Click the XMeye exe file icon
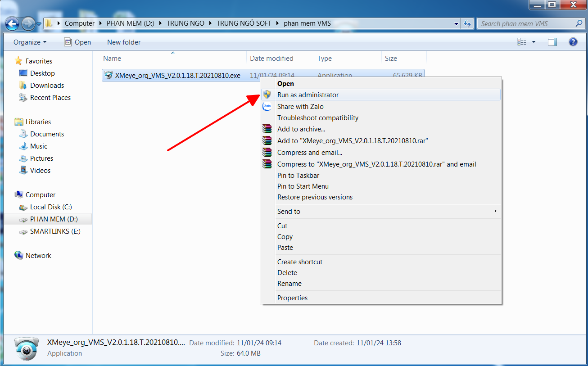Viewport: 588px width, 366px height. 108,76
